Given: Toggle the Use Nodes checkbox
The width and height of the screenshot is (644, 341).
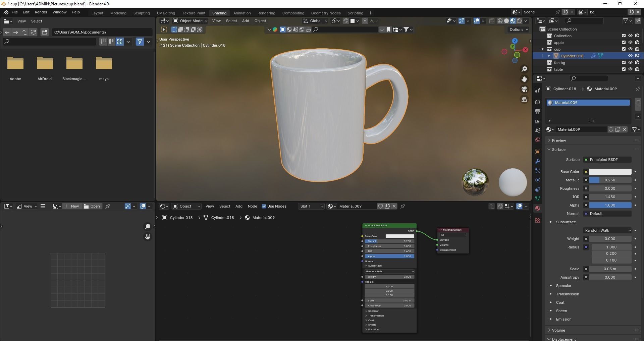Looking at the screenshot, I should coord(264,206).
